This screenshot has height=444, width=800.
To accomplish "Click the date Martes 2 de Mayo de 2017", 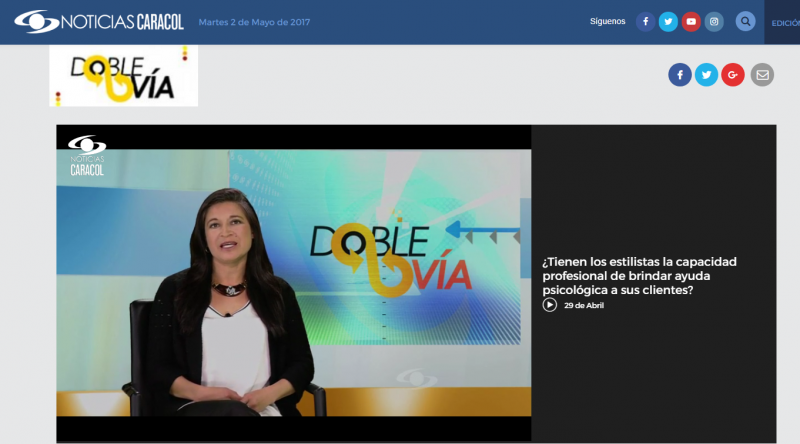I will pyautogui.click(x=254, y=22).
